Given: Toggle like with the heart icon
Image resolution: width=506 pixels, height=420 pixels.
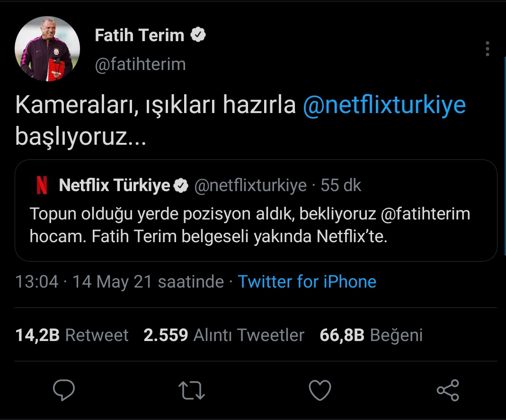Looking at the screenshot, I should point(320,391).
